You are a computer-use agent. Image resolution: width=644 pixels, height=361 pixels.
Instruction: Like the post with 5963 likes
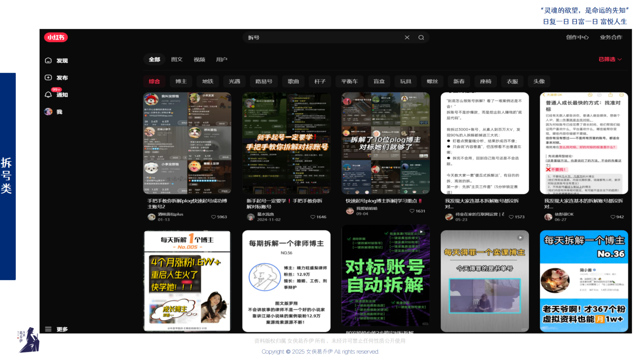pos(213,217)
